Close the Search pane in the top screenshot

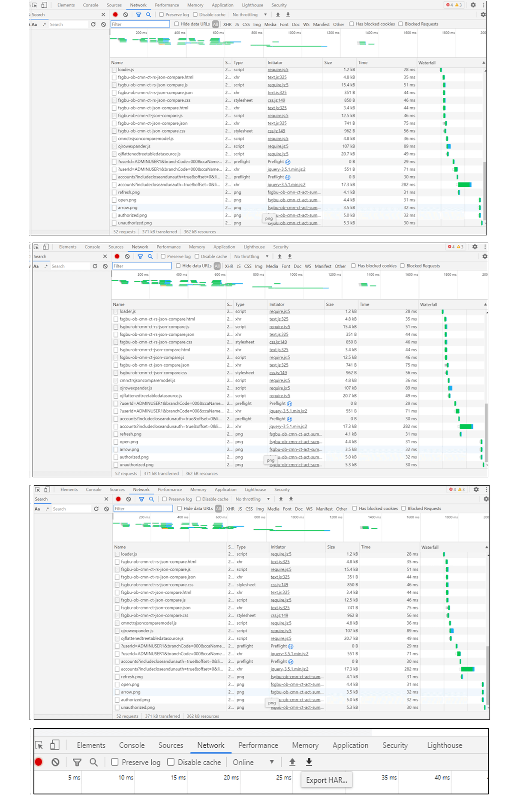(103, 15)
